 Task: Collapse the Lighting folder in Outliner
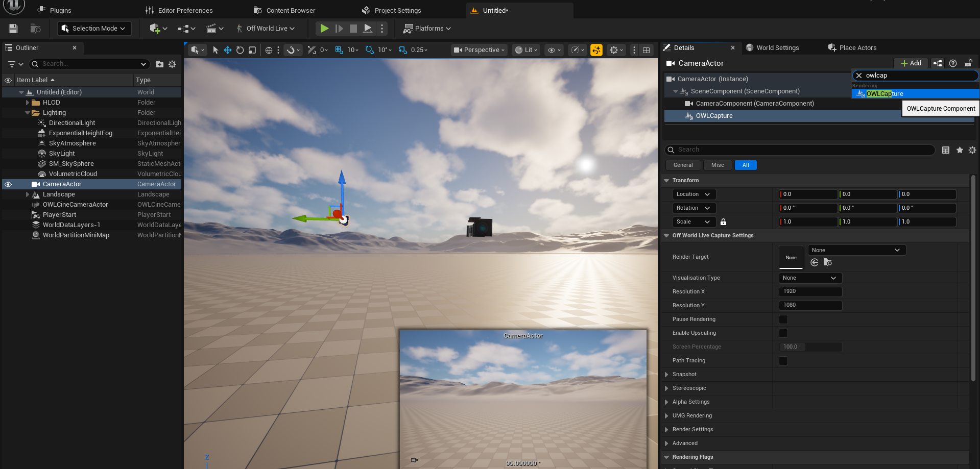(28, 113)
